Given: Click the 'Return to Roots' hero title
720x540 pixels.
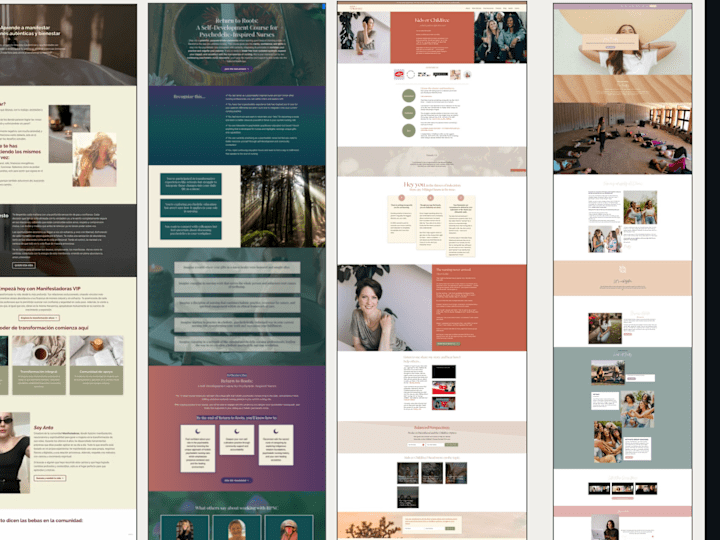Looking at the screenshot, I should 237,28.
